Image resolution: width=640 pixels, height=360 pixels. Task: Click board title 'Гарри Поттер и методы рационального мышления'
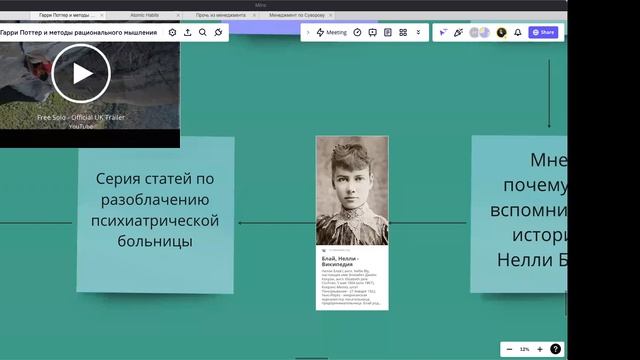pos(78,32)
